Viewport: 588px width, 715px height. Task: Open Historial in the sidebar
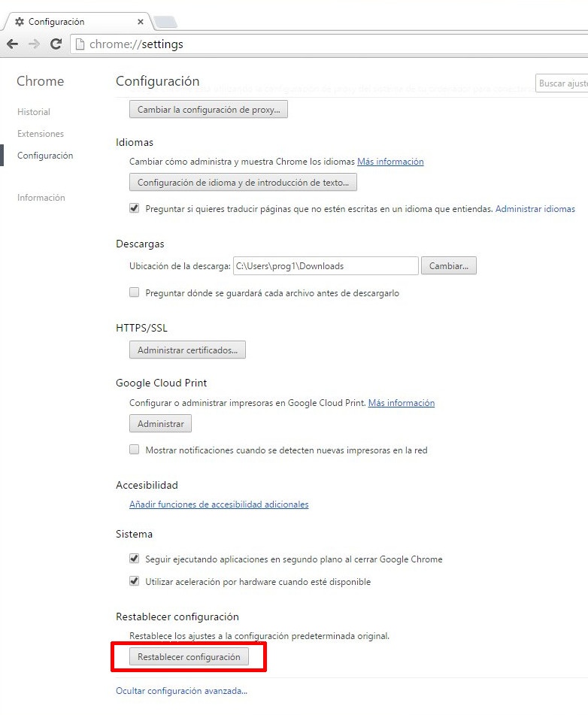coord(34,112)
